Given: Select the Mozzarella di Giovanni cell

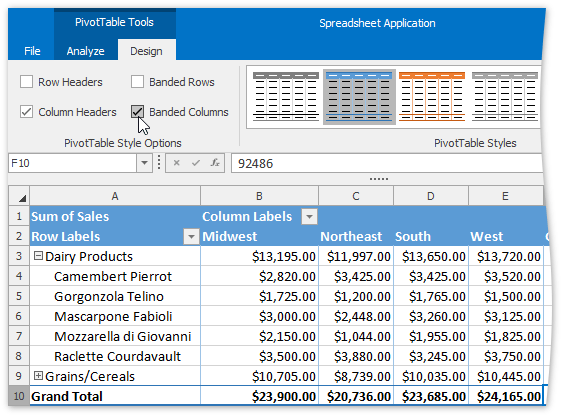Looking at the screenshot, I should click(x=115, y=336).
